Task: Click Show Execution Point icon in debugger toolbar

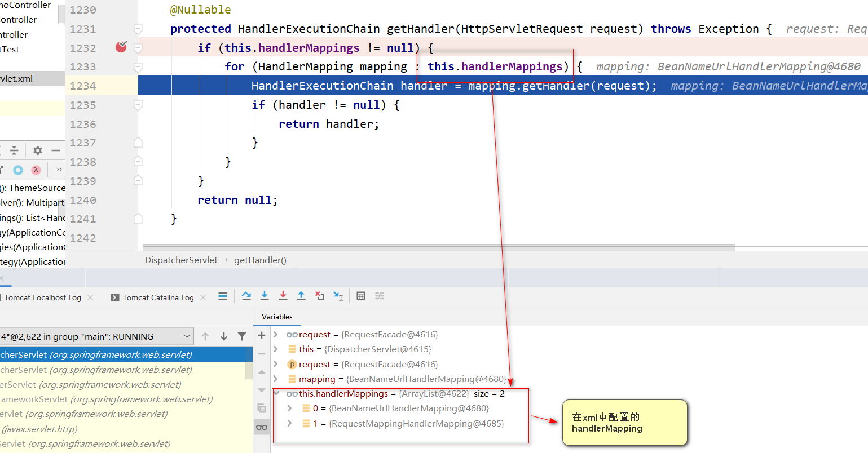Action: [223, 296]
